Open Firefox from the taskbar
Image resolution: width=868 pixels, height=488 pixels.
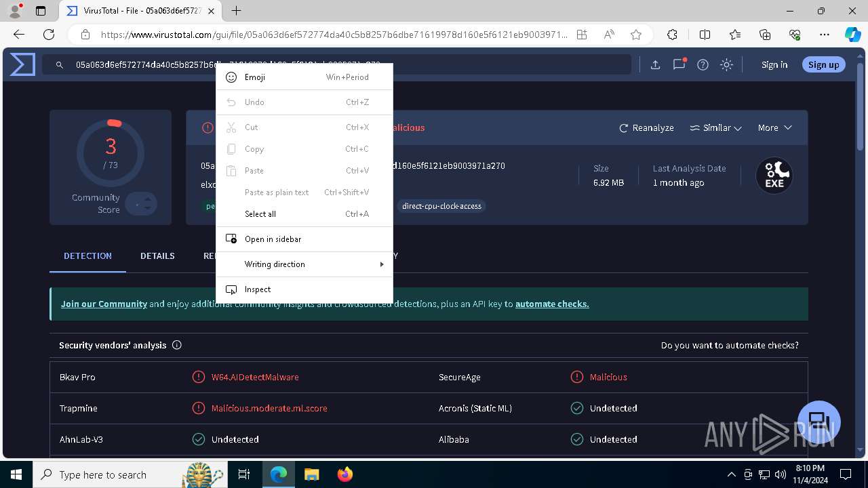[344, 474]
